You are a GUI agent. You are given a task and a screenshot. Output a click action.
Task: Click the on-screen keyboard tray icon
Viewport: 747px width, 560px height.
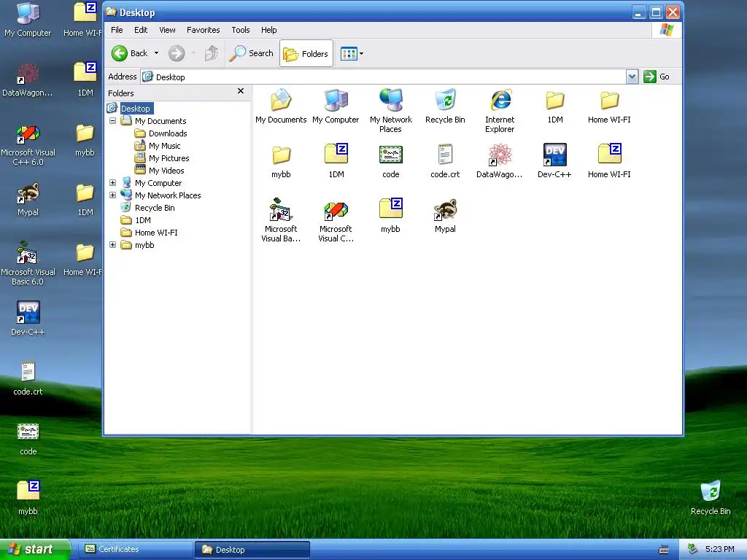click(x=663, y=550)
